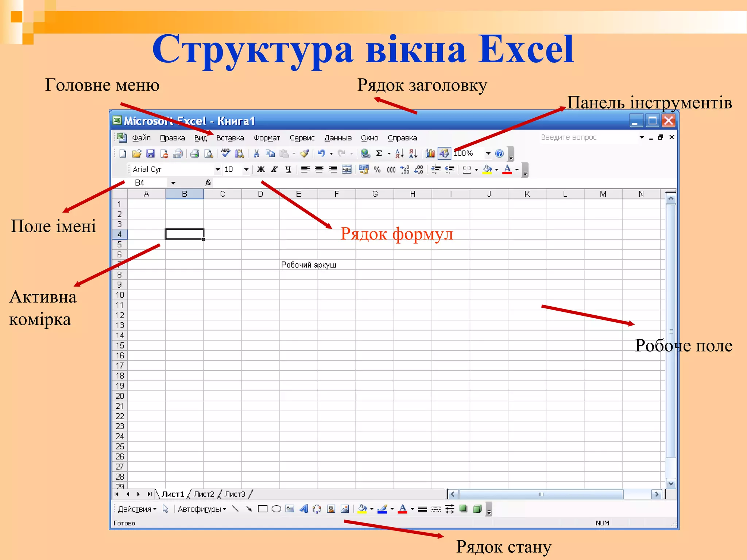Open the Сервис menu
Image resolution: width=747 pixels, height=560 pixels.
(x=302, y=138)
